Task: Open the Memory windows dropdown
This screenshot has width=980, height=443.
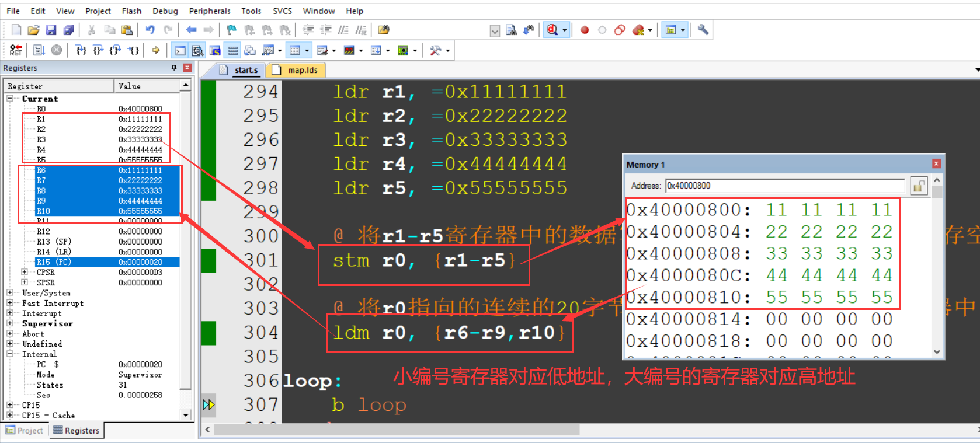Action: [x=307, y=51]
